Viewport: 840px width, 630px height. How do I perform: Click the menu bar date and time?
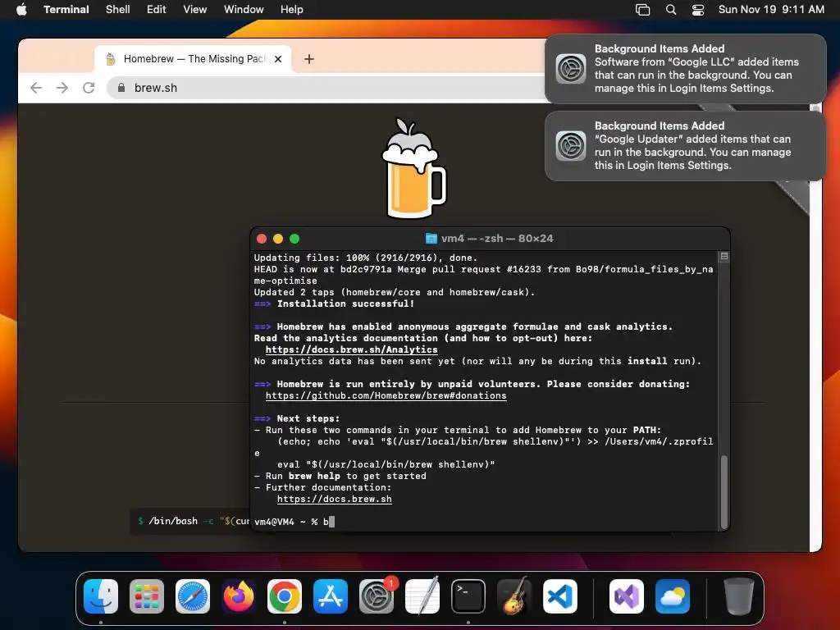[x=771, y=10]
